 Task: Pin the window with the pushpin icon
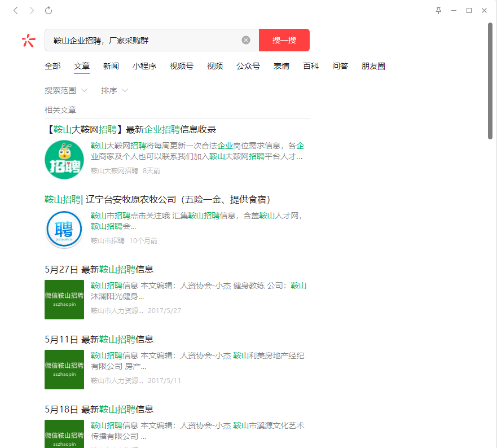tap(438, 11)
